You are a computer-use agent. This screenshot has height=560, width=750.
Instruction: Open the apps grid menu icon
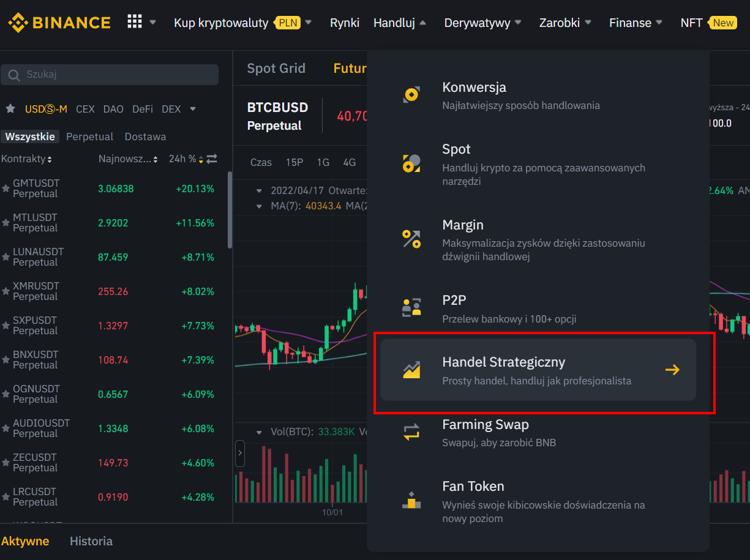point(134,22)
